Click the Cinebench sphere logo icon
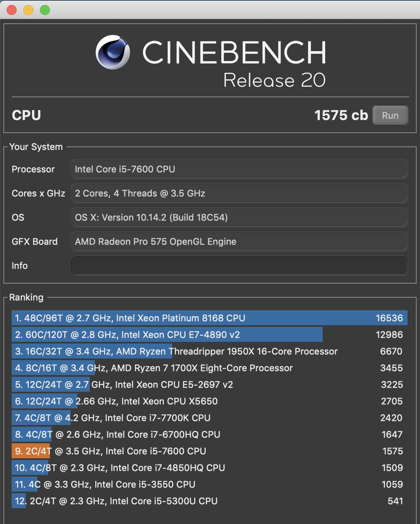Viewport: 420px width, 524px height. pyautogui.click(x=113, y=52)
